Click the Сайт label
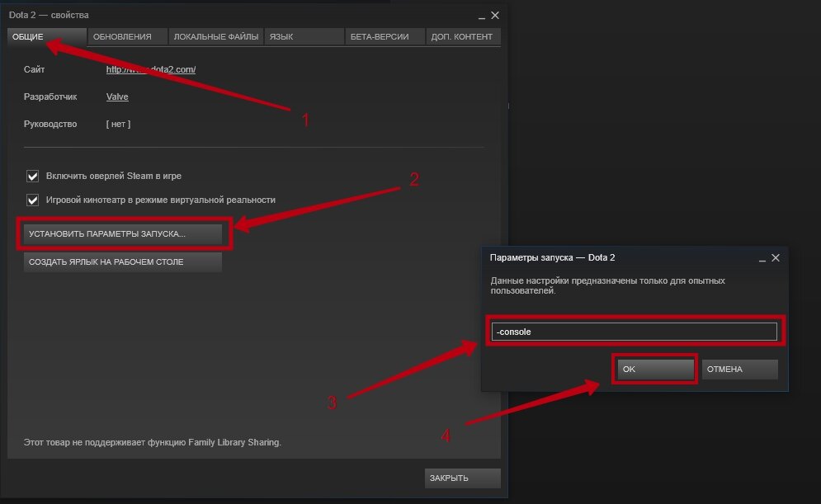Viewport: 821px width, 504px height. tap(34, 69)
